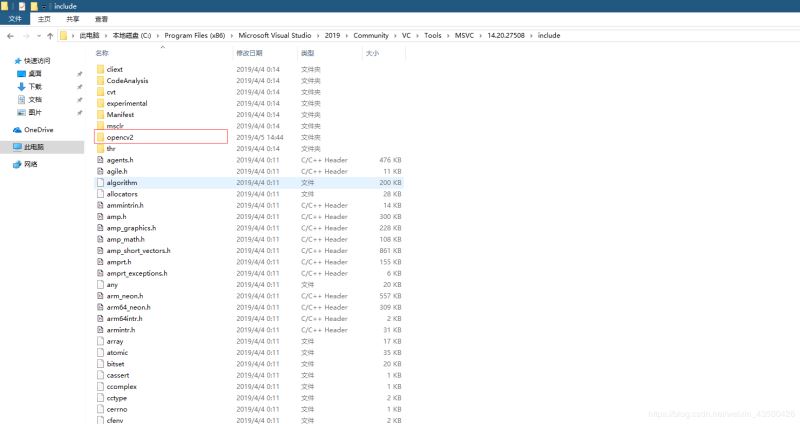
Task: Click Program Files (x86) breadcrumb
Action: pos(194,35)
